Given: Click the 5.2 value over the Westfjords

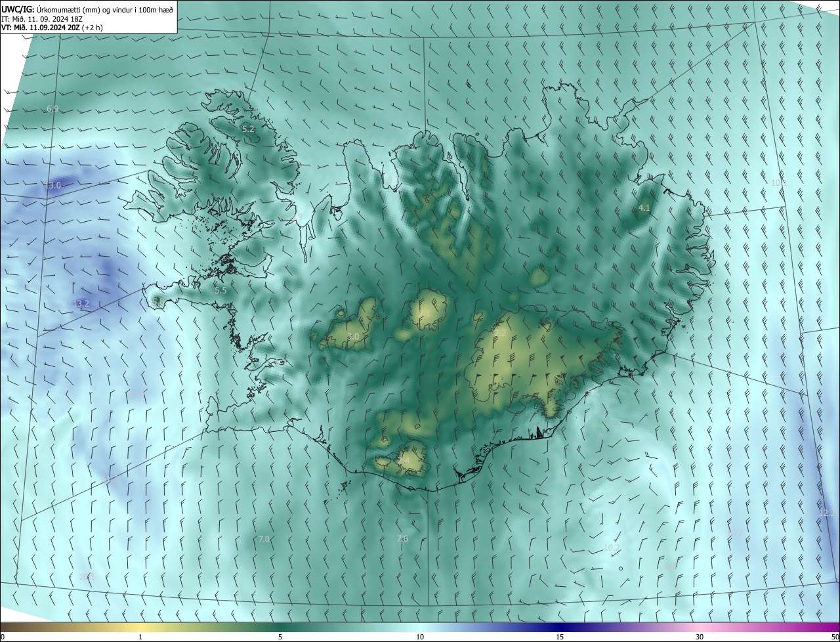Looking at the screenshot, I should click(x=248, y=129).
